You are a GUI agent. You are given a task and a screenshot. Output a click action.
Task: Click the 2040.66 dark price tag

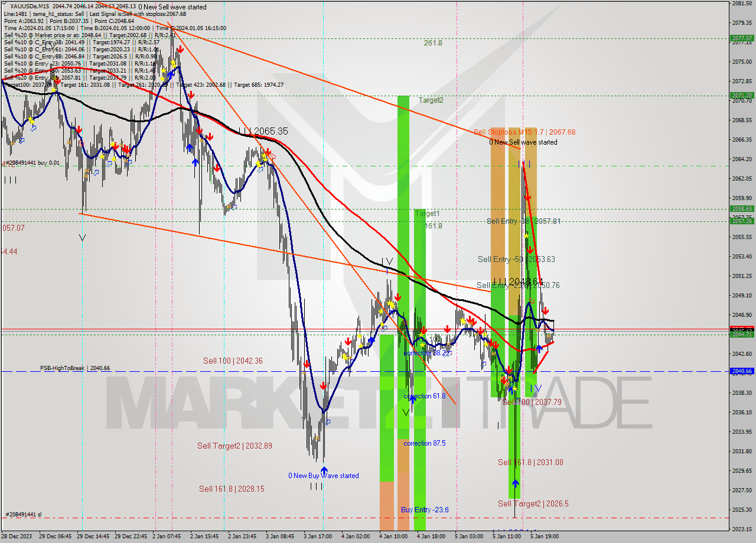click(742, 371)
